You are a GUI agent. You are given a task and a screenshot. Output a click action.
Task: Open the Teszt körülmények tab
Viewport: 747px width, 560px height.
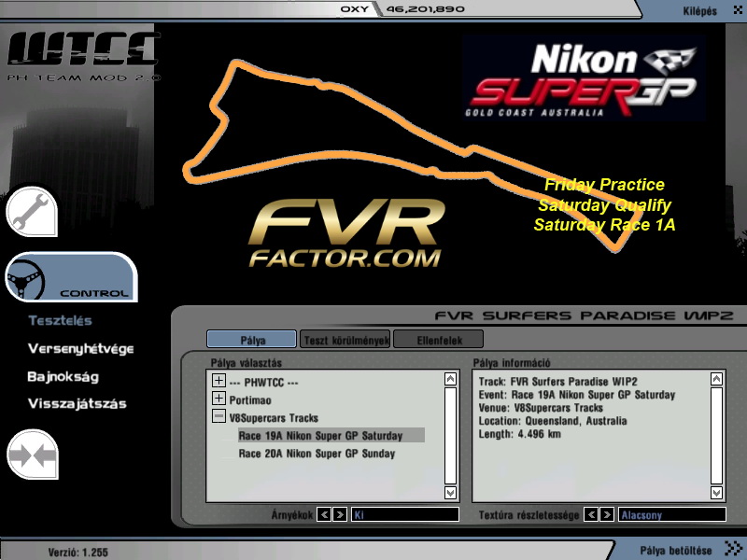(x=345, y=340)
